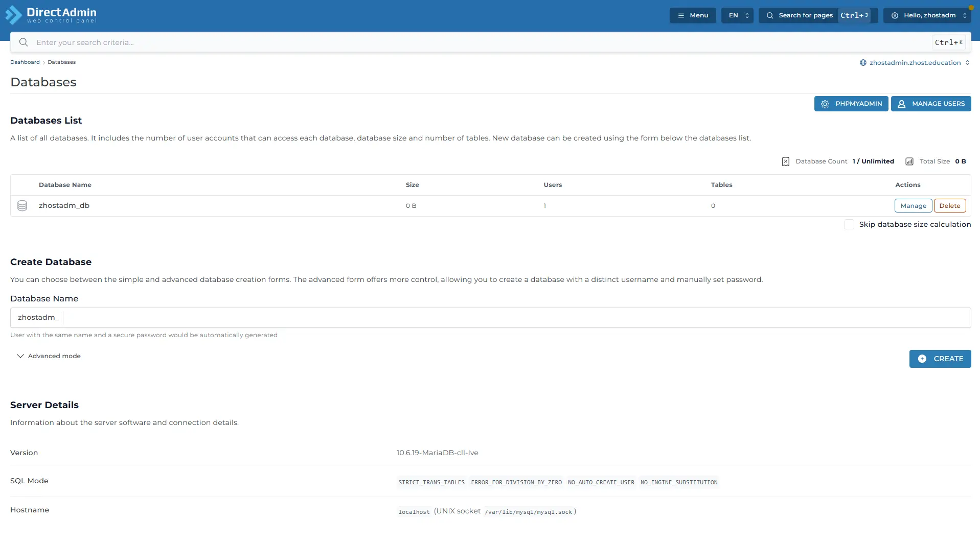Open the zhostadmin.zhost.education domain selector

(915, 63)
